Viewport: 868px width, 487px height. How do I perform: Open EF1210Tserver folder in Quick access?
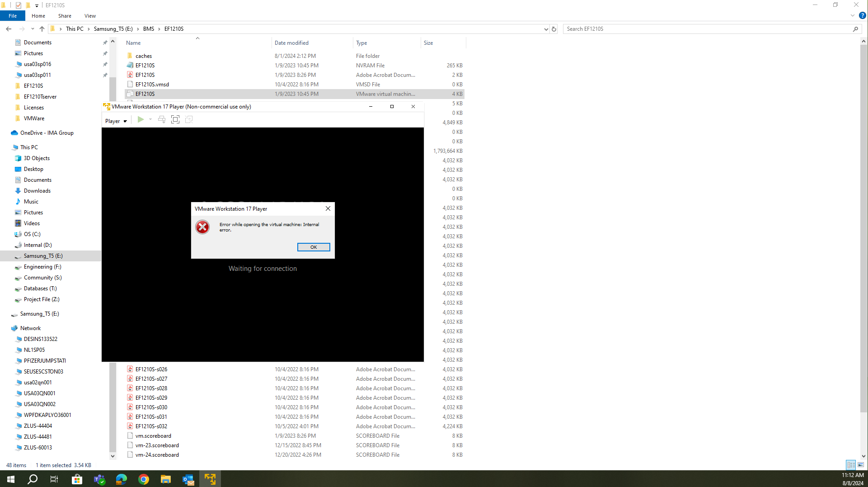[40, 97]
